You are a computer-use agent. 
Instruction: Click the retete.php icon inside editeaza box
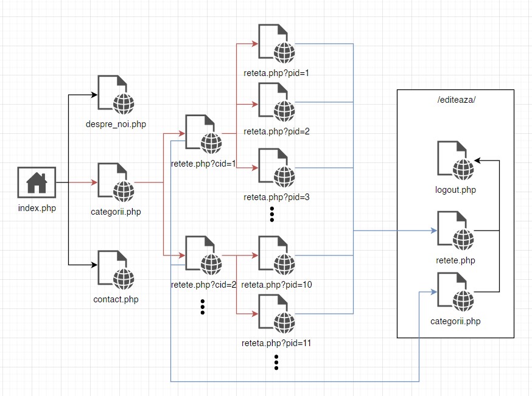[x=455, y=231]
